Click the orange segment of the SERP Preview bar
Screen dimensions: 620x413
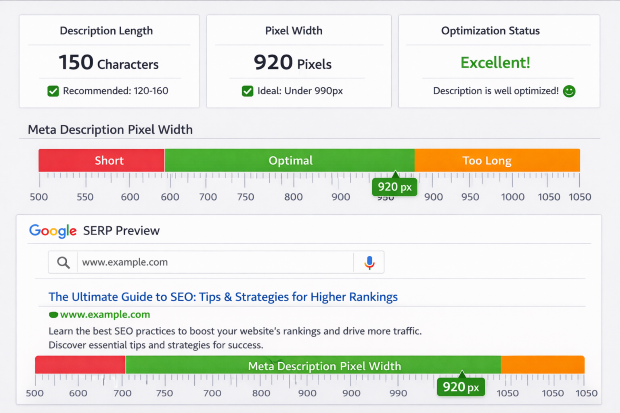coord(543,365)
